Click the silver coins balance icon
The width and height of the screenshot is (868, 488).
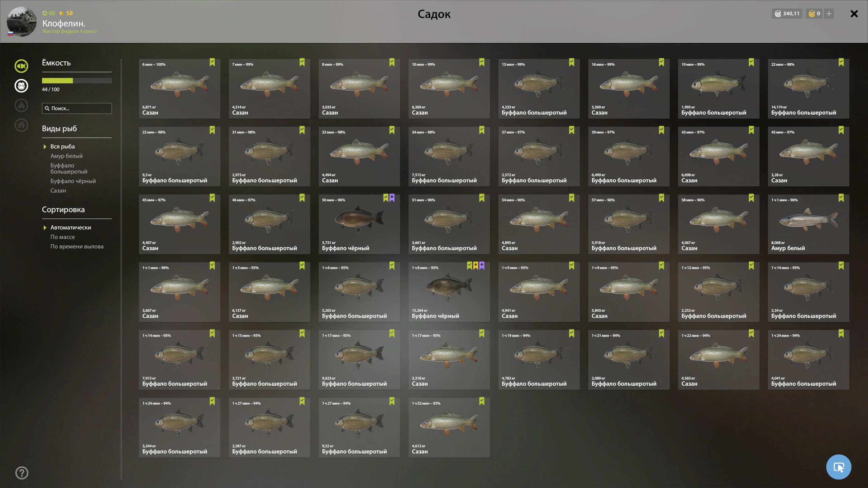(x=778, y=14)
